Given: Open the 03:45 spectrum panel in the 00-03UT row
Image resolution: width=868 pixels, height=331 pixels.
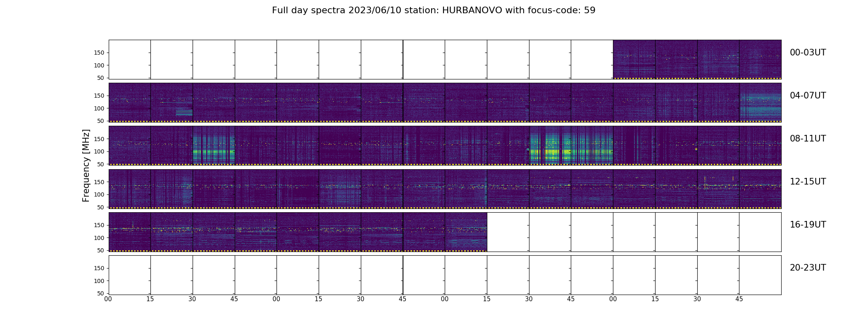Looking at the screenshot, I should [760, 60].
